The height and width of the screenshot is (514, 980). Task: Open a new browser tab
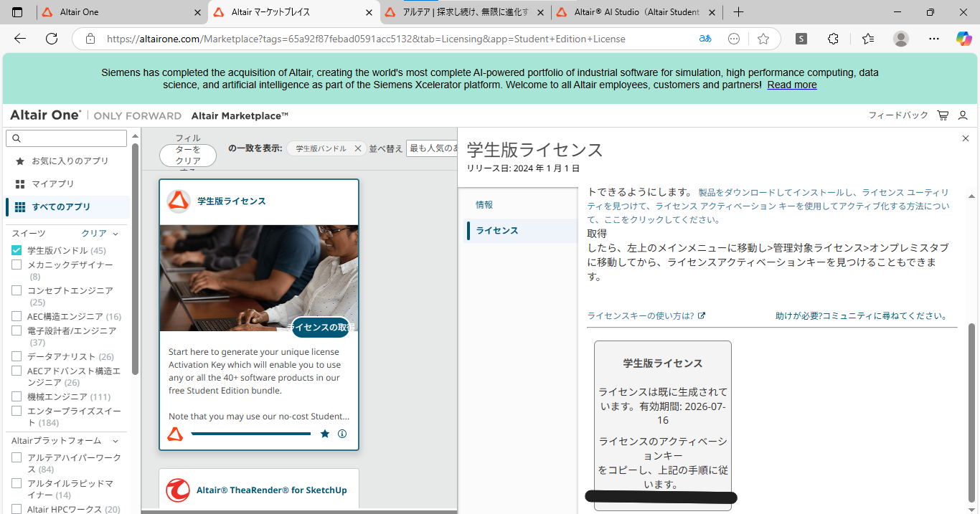click(739, 12)
